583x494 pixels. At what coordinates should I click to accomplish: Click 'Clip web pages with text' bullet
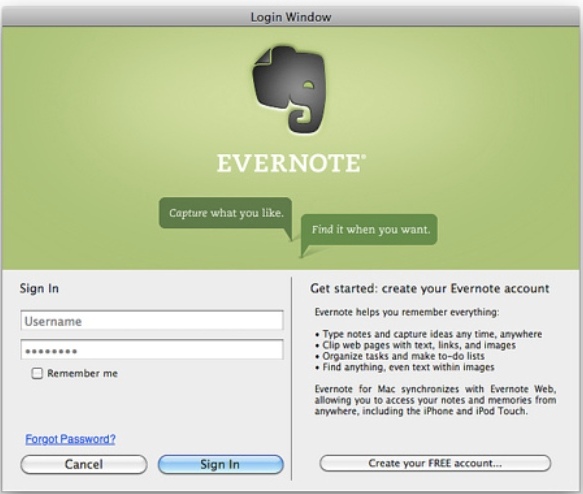pyautogui.click(x=415, y=345)
